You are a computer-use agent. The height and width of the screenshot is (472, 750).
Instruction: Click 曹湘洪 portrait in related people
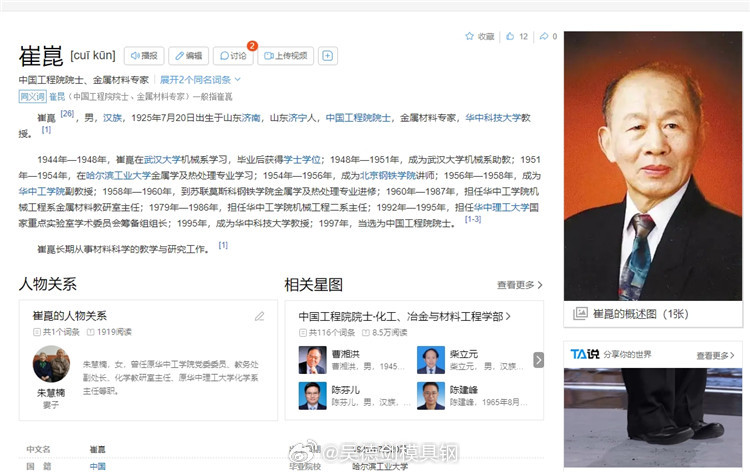pyautogui.click(x=312, y=359)
